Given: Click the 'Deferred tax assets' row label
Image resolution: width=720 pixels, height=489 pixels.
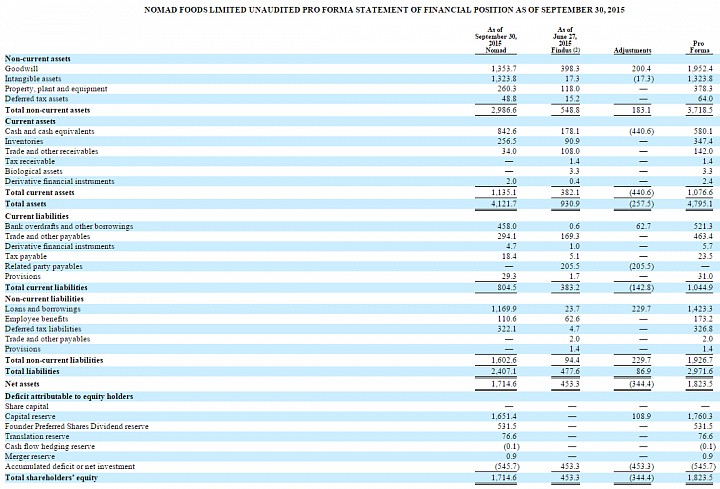Looking at the screenshot, I should click(36, 99).
